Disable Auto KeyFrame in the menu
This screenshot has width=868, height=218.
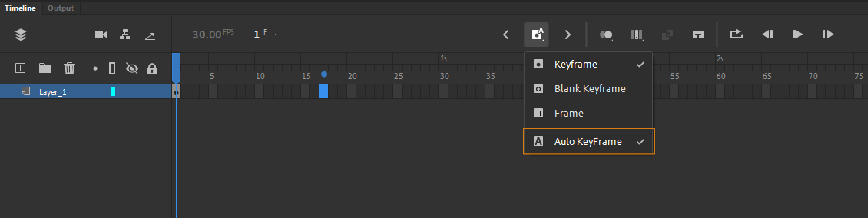[x=588, y=141]
